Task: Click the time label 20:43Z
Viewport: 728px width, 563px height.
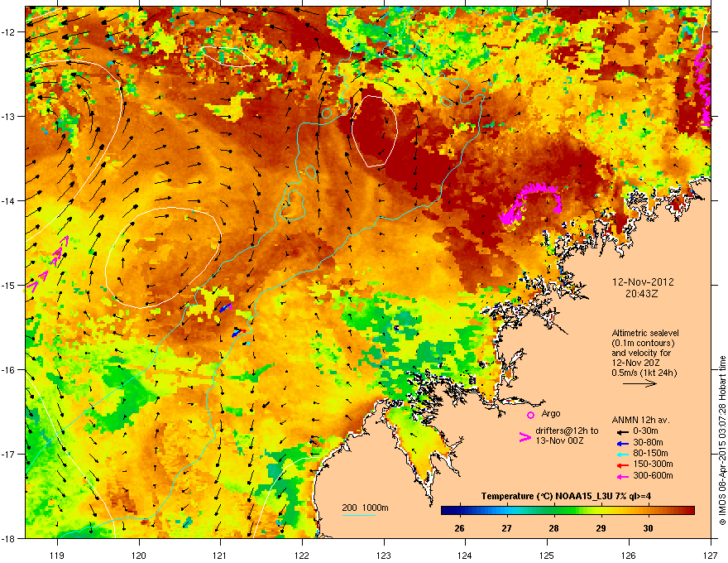Action: 641,294
